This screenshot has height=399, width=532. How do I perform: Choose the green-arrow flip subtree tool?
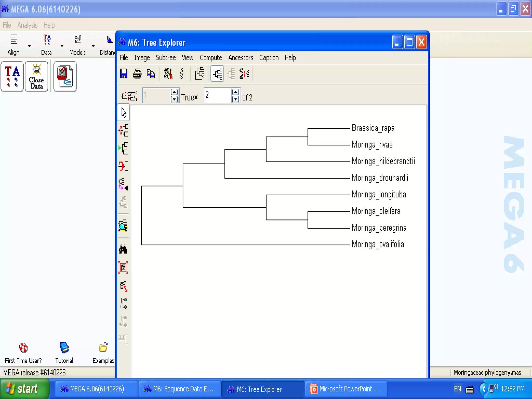click(124, 148)
